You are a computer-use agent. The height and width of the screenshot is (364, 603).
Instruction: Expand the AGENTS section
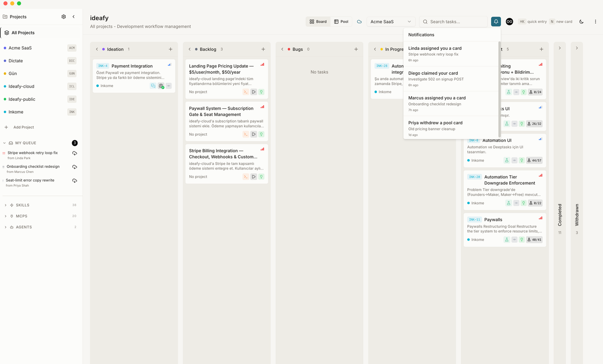pyautogui.click(x=5, y=227)
